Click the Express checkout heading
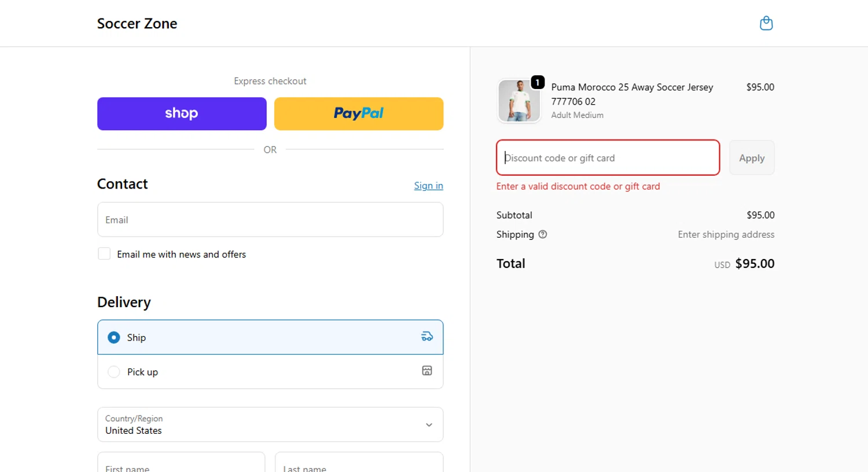This screenshot has width=868, height=472. tap(270, 81)
